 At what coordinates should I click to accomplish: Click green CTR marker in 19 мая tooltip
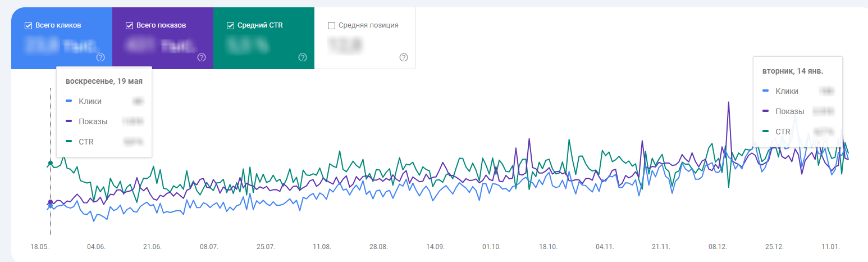pyautogui.click(x=68, y=142)
